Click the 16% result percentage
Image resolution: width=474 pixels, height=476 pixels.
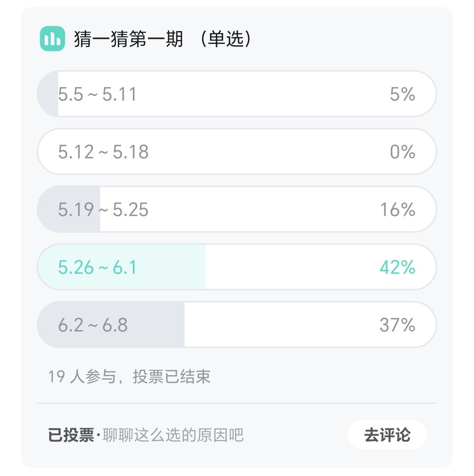coord(397,210)
